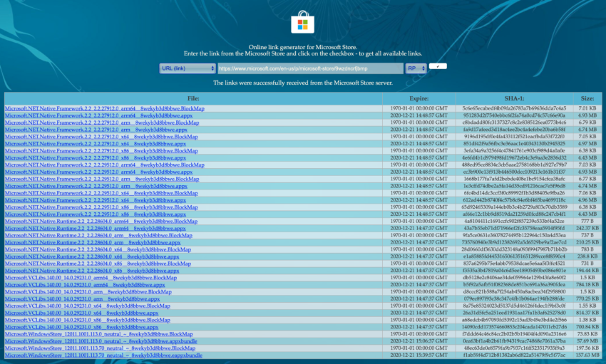This screenshot has height=364, width=606.
Task: Open NET.Native.Framework 2.2.27912.0 arm appx link
Action: click(x=96, y=130)
